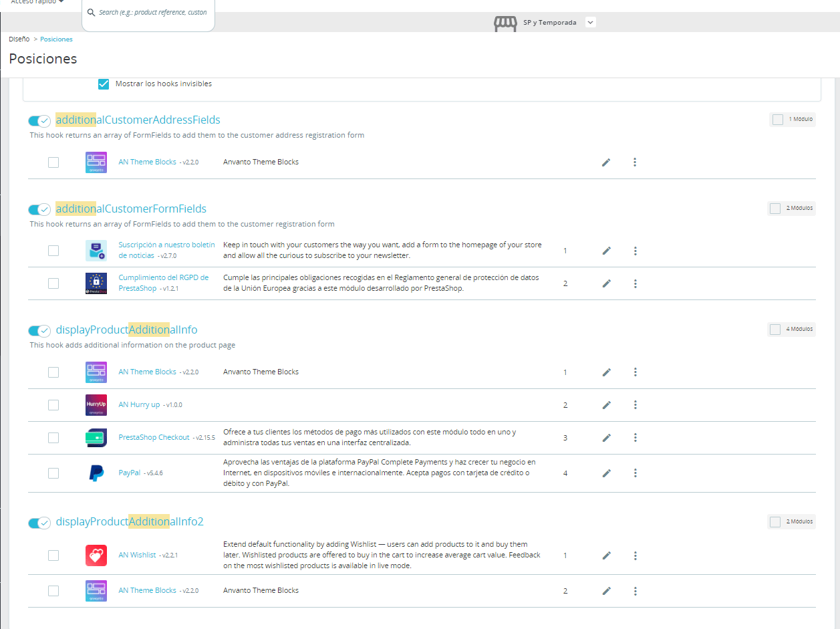
Task: Click the AN Wishlist module logo
Action: coord(96,555)
